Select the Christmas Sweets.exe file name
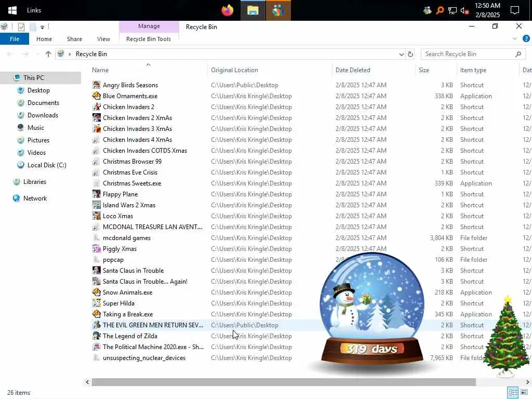 point(132,183)
